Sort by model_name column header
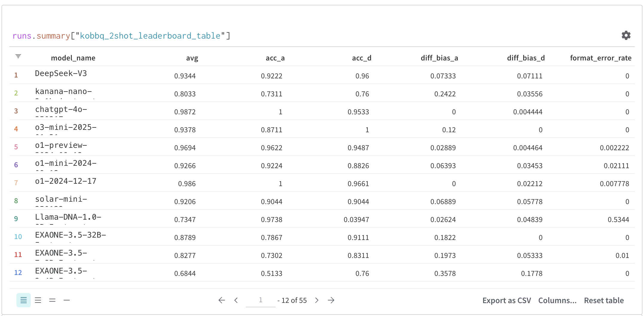Viewport: 644px width, 316px height. pos(73,58)
